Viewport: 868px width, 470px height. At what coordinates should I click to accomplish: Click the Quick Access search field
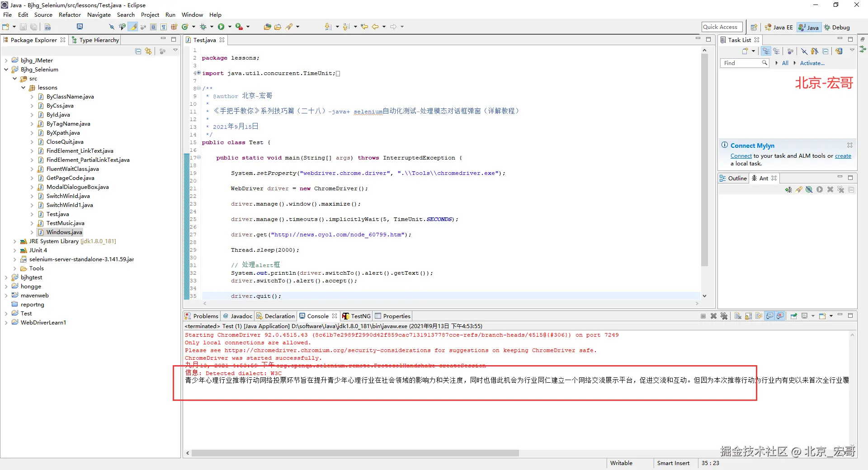click(722, 27)
